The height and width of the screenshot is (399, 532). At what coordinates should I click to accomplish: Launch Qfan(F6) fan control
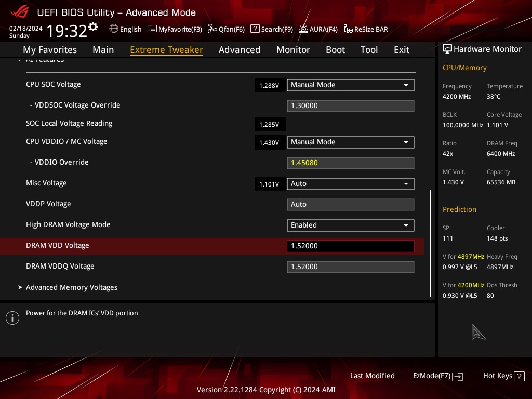tap(226, 29)
